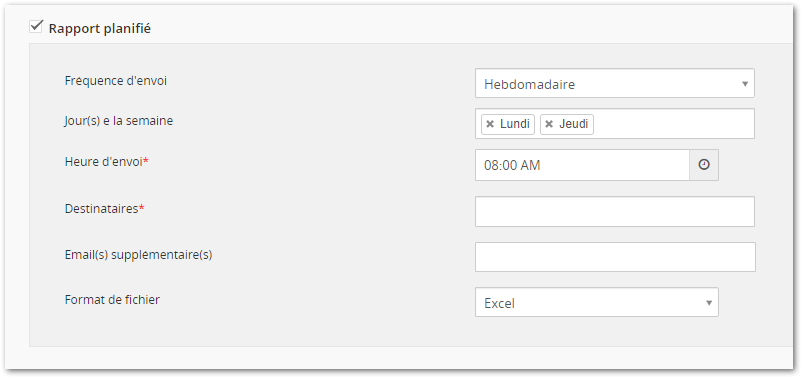Open the Fréquence d'envoi dropdown
Image resolution: width=802 pixels, height=378 pixels.
tap(614, 83)
